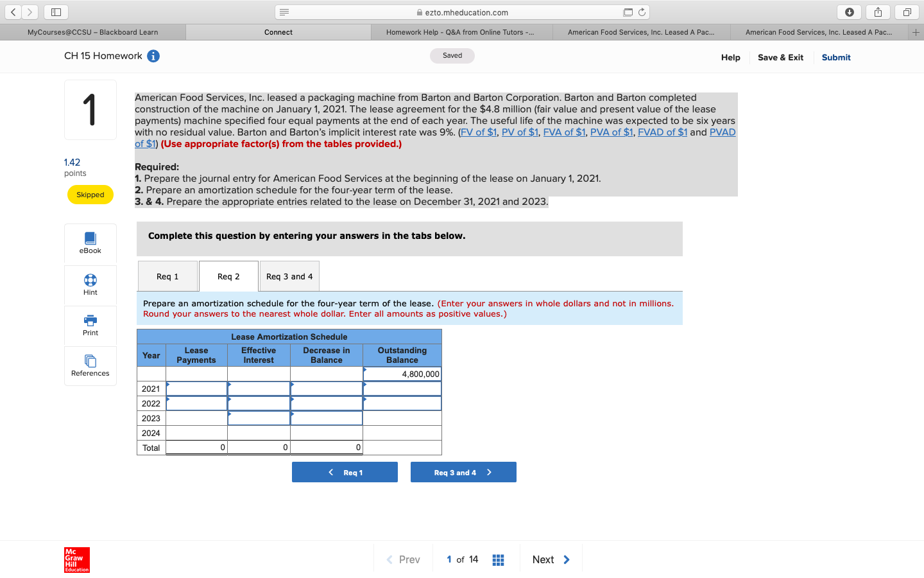Open the FVA of $1 table link
924x578 pixels.
[564, 132]
